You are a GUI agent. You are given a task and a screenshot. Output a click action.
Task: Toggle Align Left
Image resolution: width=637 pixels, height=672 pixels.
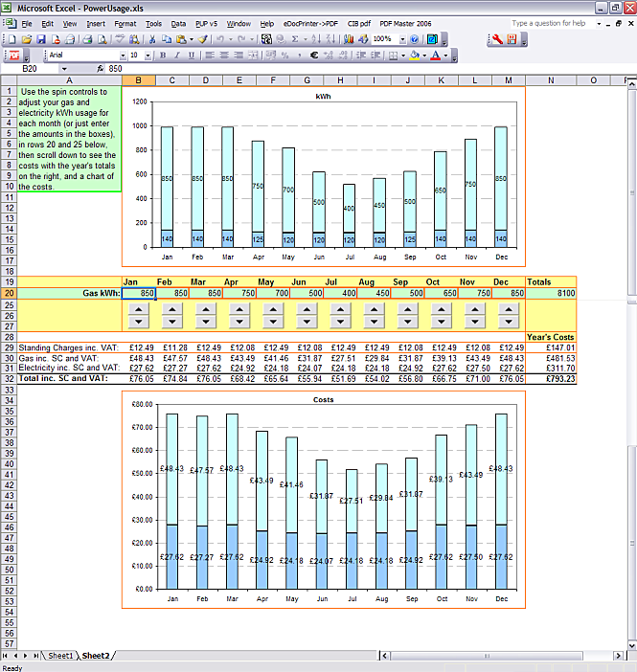coord(210,56)
